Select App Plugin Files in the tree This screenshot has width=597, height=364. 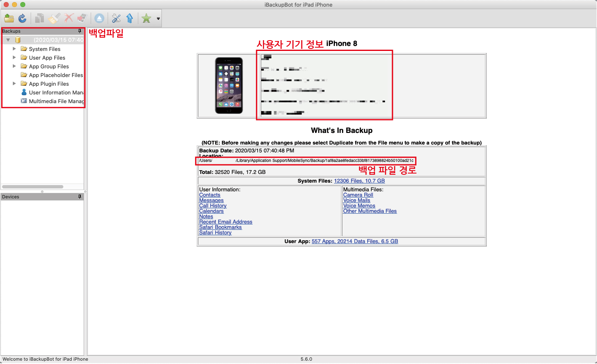click(49, 84)
